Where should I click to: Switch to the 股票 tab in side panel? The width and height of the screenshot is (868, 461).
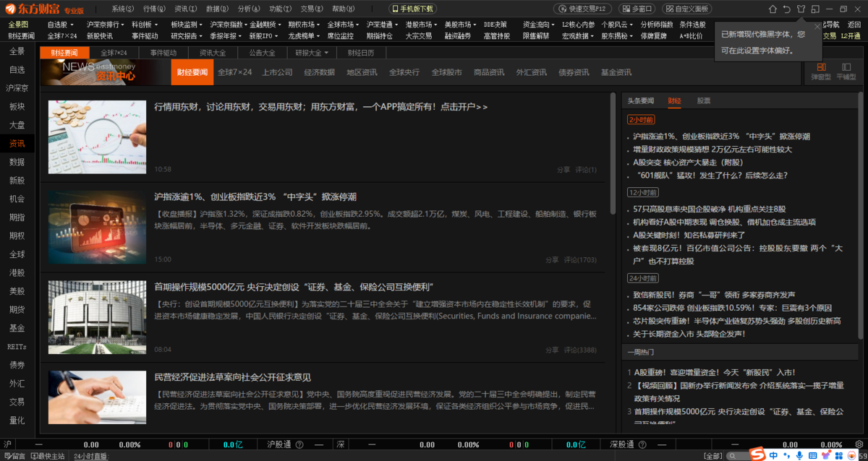pyautogui.click(x=704, y=101)
